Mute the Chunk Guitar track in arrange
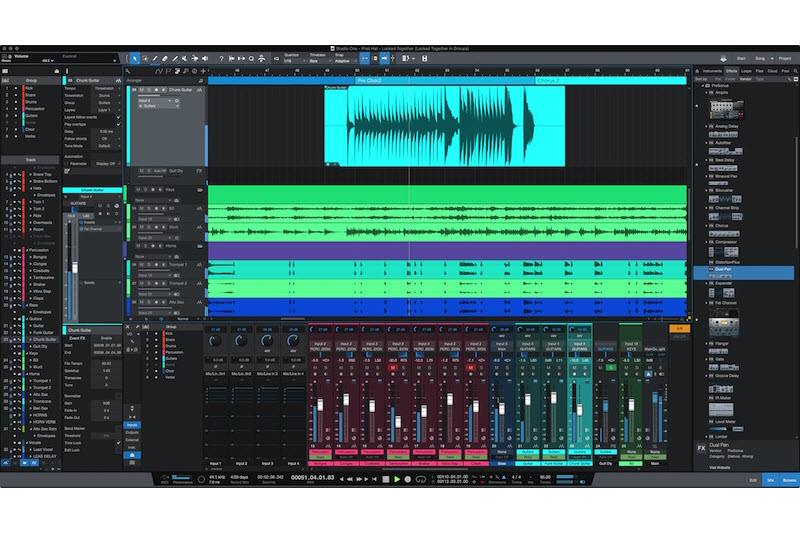Image resolution: width=800 pixels, height=533 pixels. coord(142,90)
